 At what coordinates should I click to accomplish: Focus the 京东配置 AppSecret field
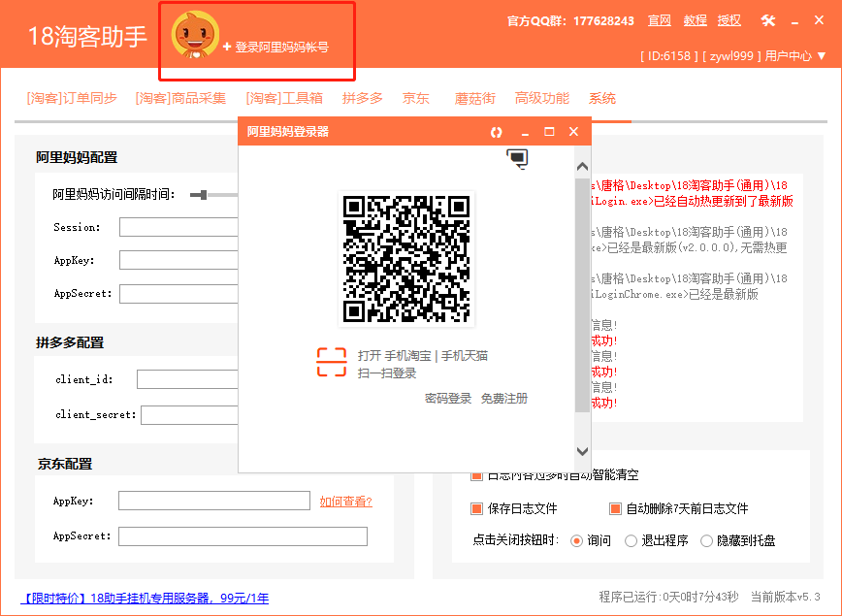[x=243, y=536]
